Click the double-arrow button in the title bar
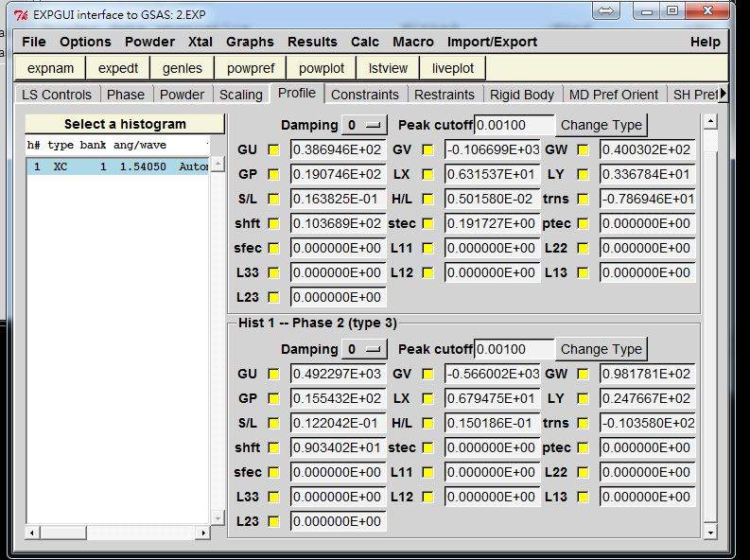Viewport: 750px width, 560px height. tap(605, 11)
